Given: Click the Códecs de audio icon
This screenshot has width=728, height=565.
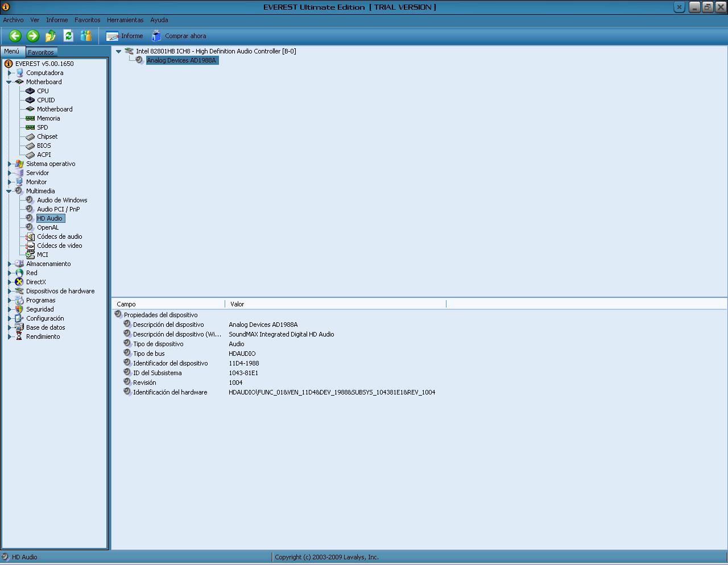Looking at the screenshot, I should [30, 236].
